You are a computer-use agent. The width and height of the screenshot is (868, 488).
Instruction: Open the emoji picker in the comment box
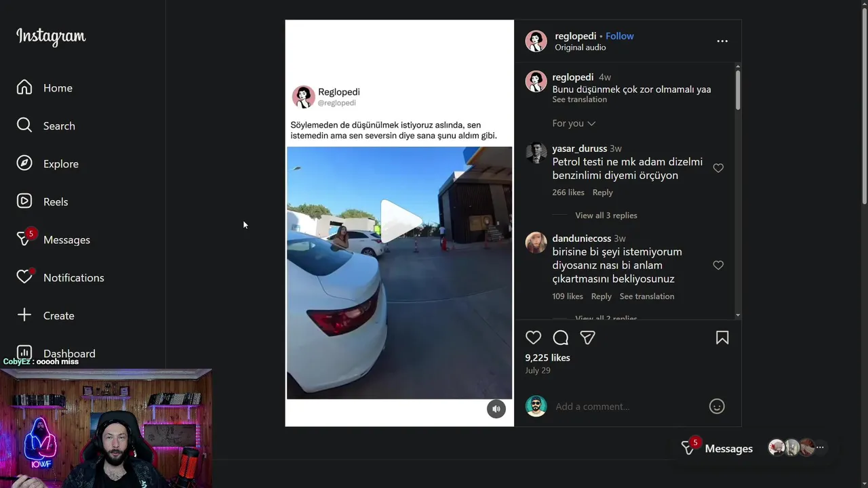coord(717,406)
